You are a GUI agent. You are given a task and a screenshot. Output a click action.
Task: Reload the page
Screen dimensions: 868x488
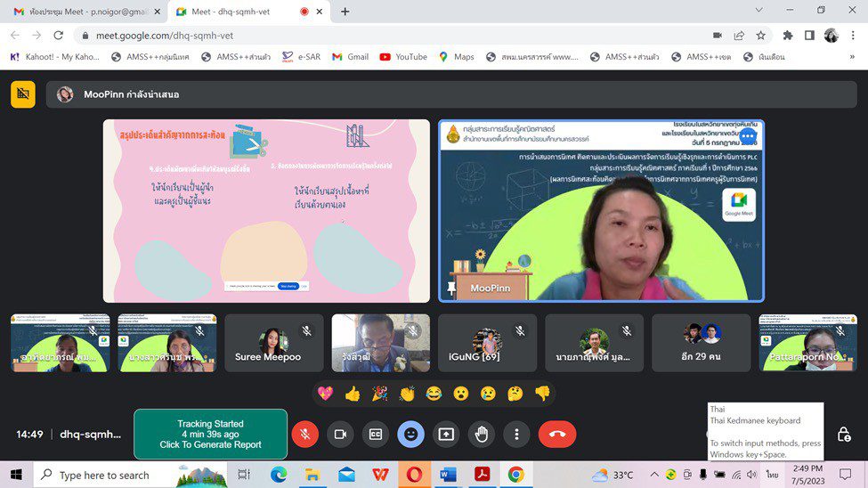[x=58, y=36]
